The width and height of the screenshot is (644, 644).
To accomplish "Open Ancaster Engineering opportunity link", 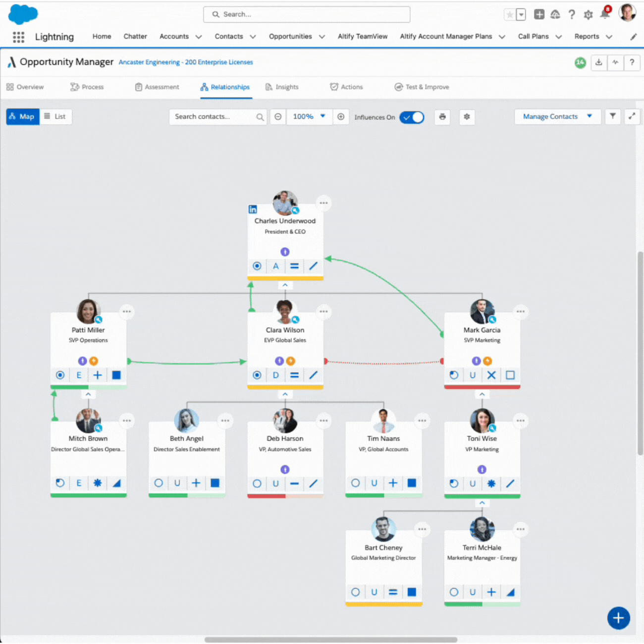I will pyautogui.click(x=186, y=62).
